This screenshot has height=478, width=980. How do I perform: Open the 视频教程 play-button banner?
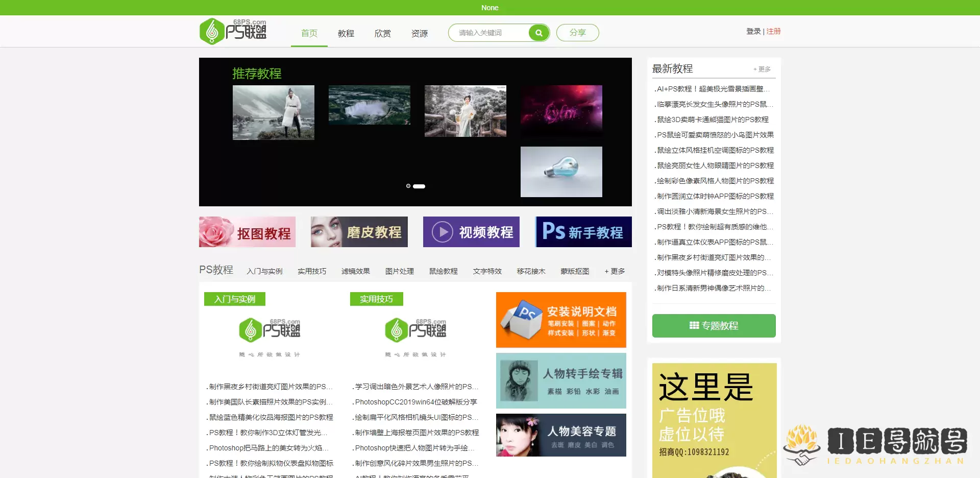tap(471, 232)
